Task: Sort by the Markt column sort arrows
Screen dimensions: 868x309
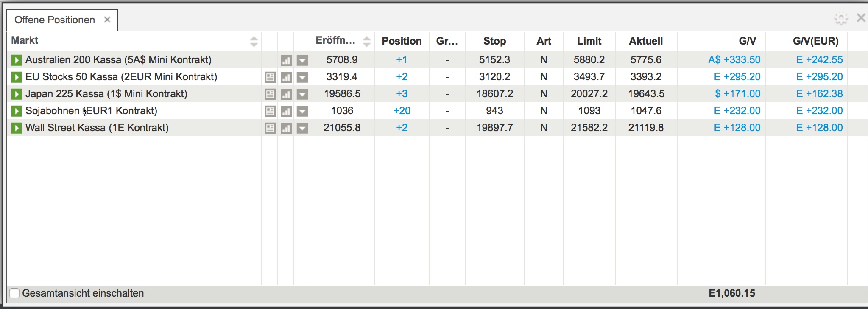Action: 254,41
